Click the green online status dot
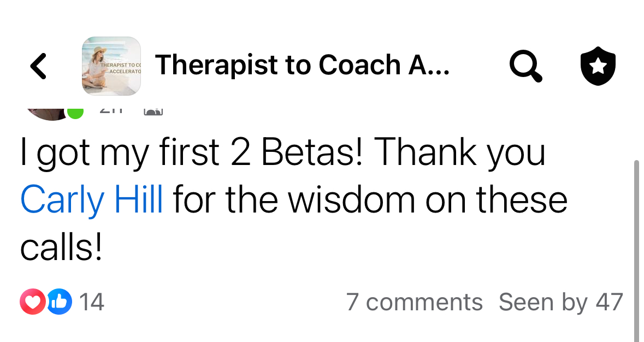The width and height of the screenshot is (644, 342). pos(75,111)
